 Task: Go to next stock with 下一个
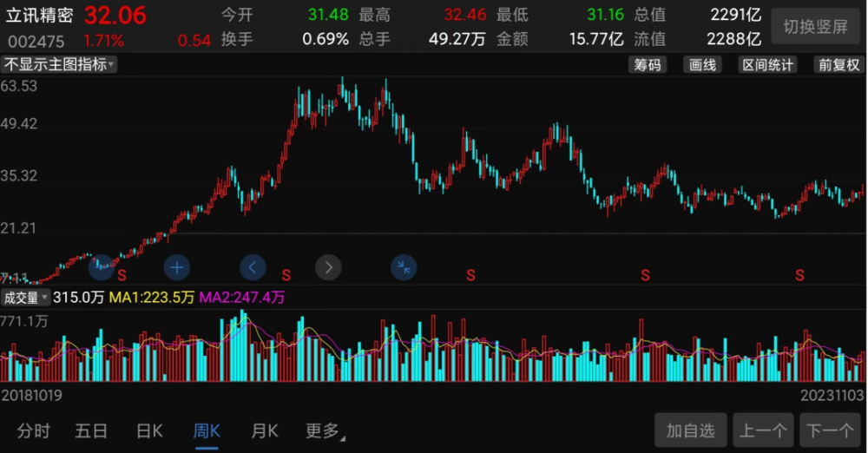click(830, 430)
